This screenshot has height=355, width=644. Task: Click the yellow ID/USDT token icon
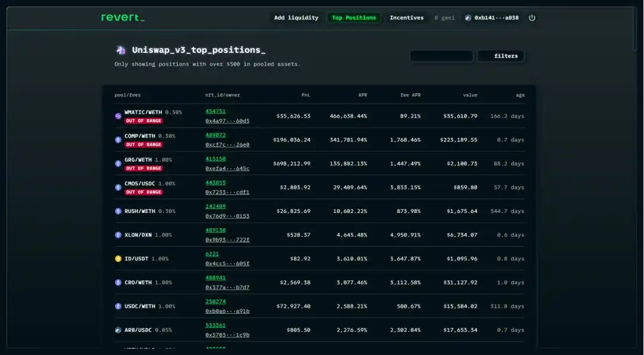coord(119,259)
